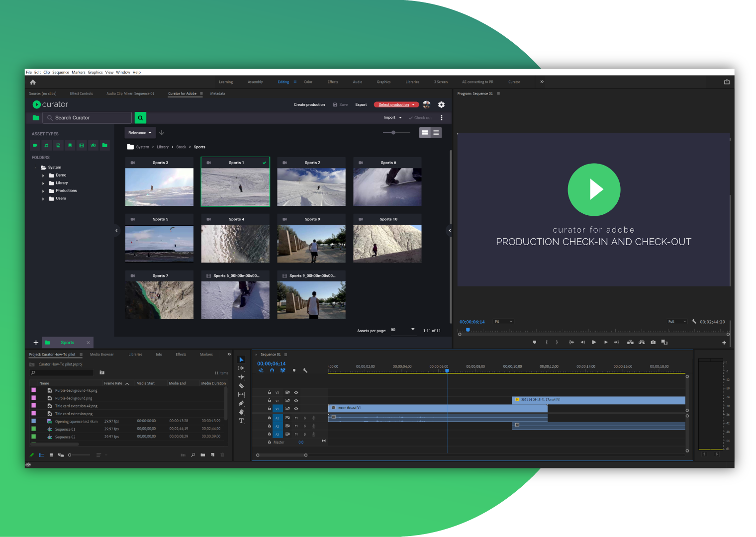Click the timeline horizontal zoom scrollbar
The image size is (756, 537).
tap(282, 455)
